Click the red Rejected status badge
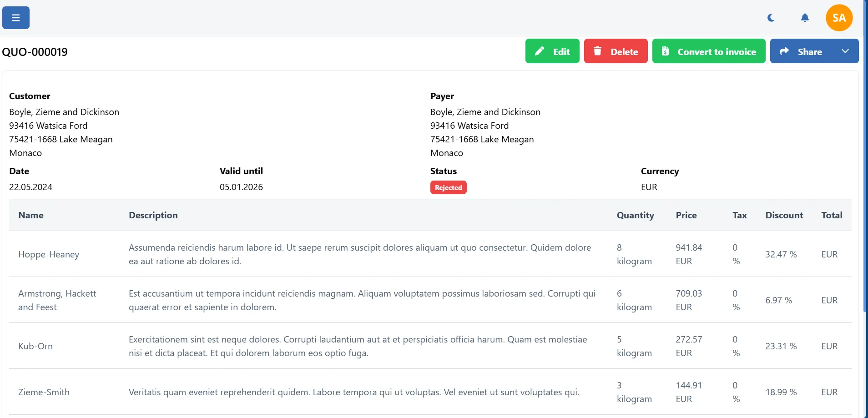 pos(448,187)
